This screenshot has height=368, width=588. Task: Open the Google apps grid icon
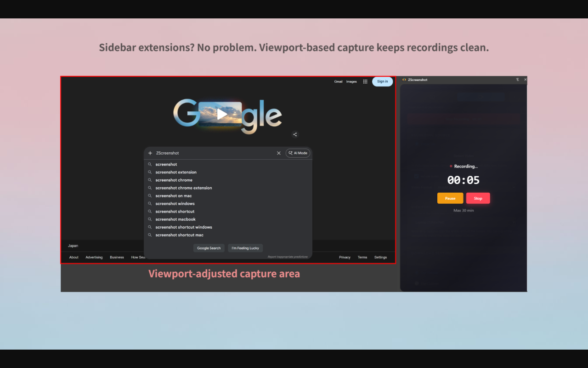[365, 81]
